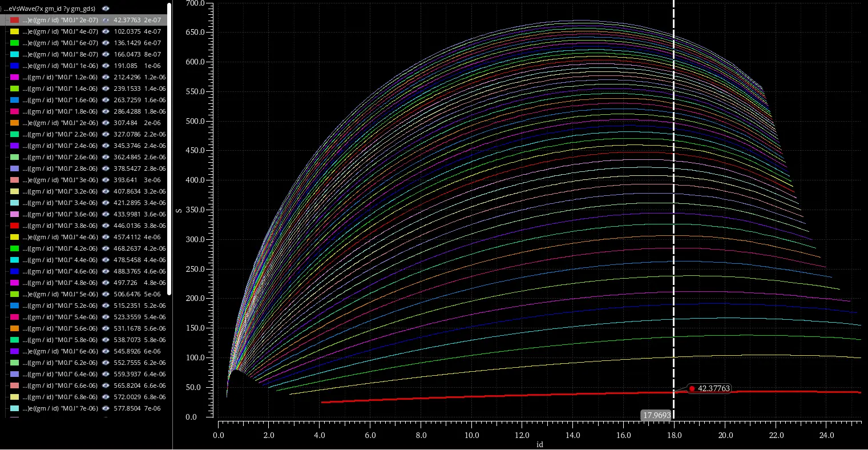This screenshot has height=450, width=868.
Task: Click the eye icon for the 4.4e-06 trace
Action: tap(106, 260)
